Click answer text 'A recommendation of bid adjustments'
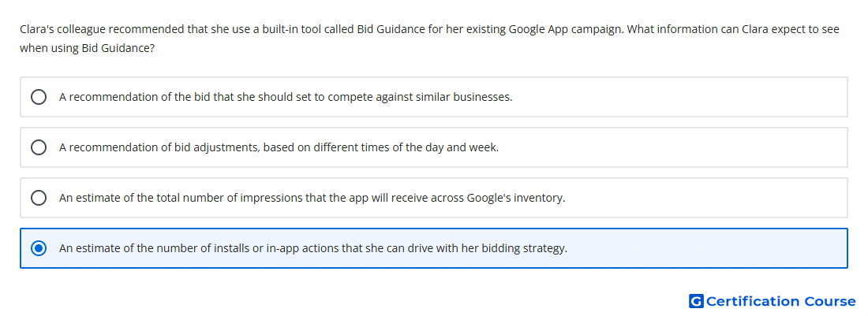The image size is (868, 316). pos(279,147)
